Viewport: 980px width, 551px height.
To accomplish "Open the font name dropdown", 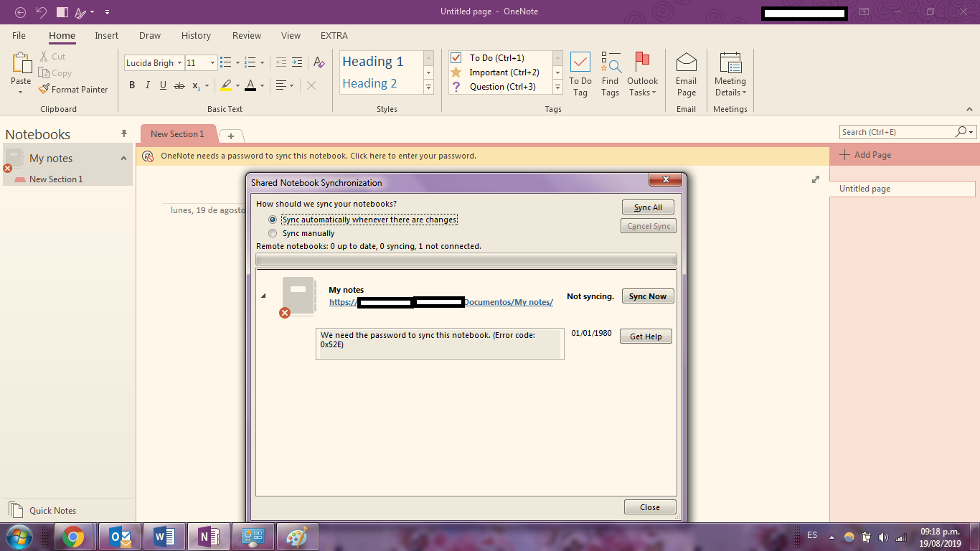I will pos(179,63).
